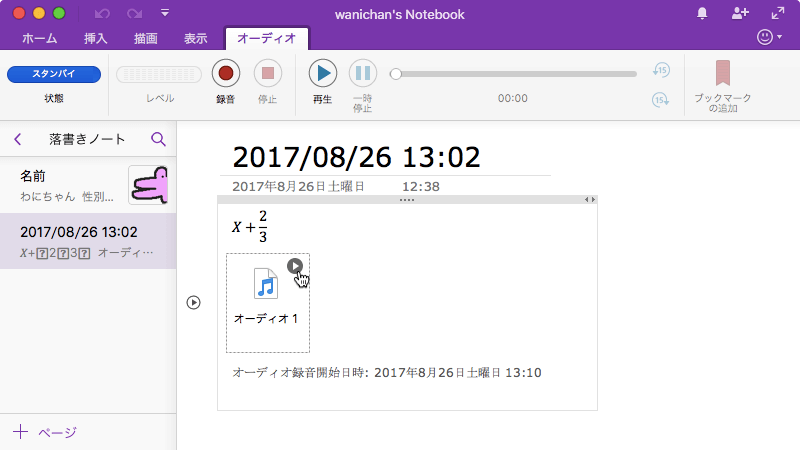The width and height of the screenshot is (800, 450).
Task: Click the オーディオ 1 file label
Action: pos(266,319)
